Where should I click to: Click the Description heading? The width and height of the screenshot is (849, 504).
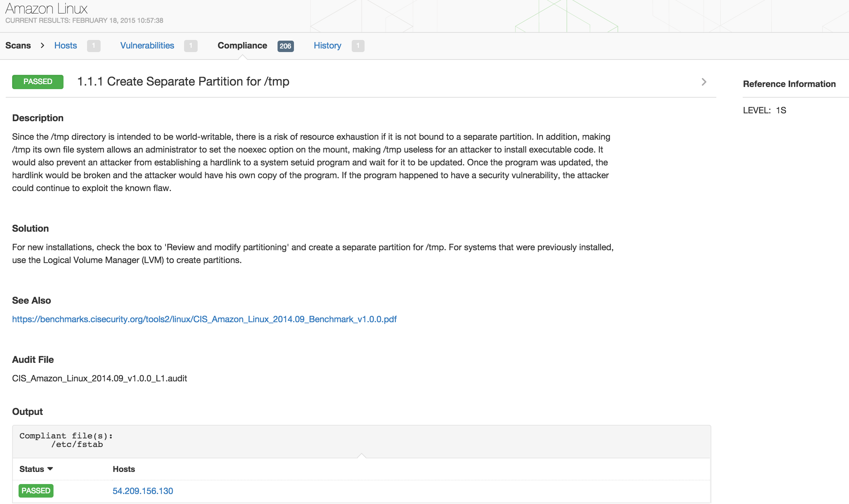coord(38,118)
